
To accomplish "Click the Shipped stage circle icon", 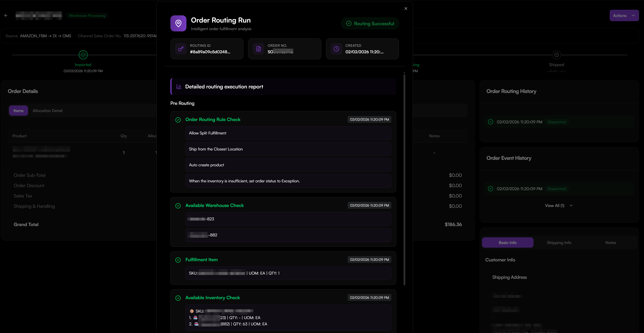I will (556, 55).
